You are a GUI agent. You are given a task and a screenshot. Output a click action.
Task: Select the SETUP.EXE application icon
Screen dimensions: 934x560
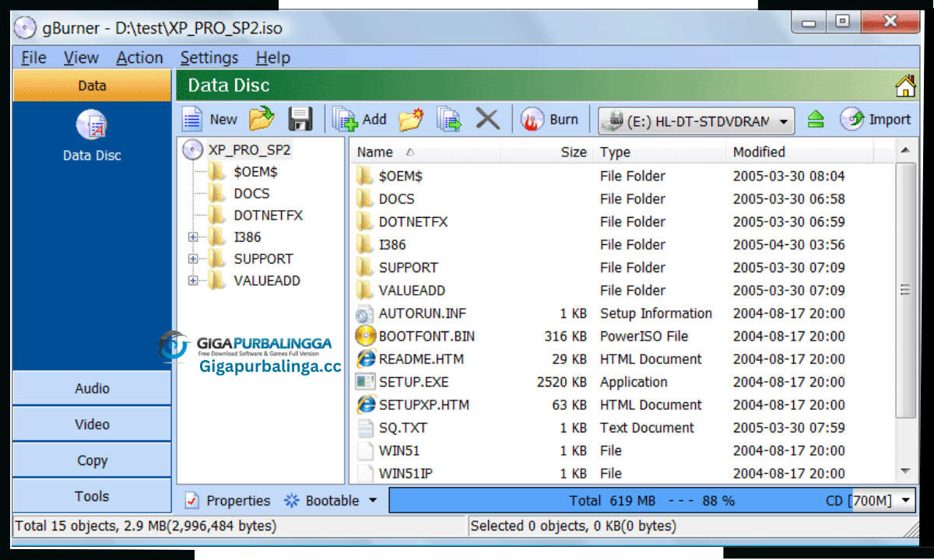365,382
